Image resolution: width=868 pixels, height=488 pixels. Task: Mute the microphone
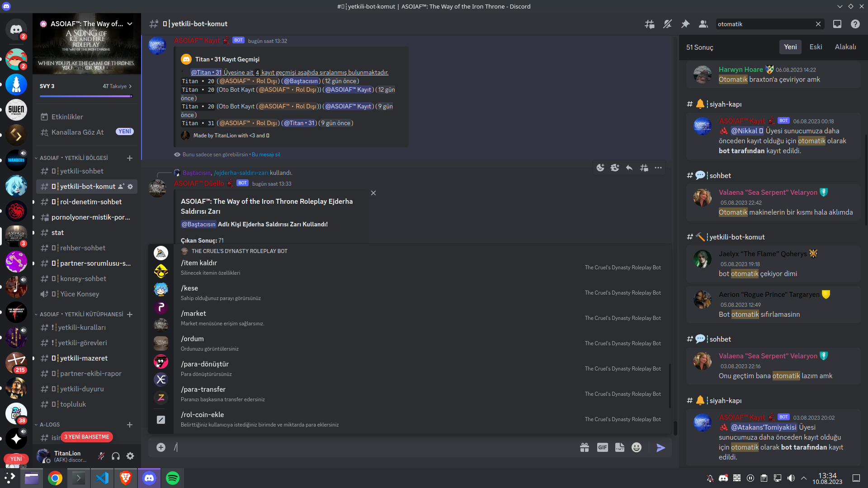click(x=101, y=456)
